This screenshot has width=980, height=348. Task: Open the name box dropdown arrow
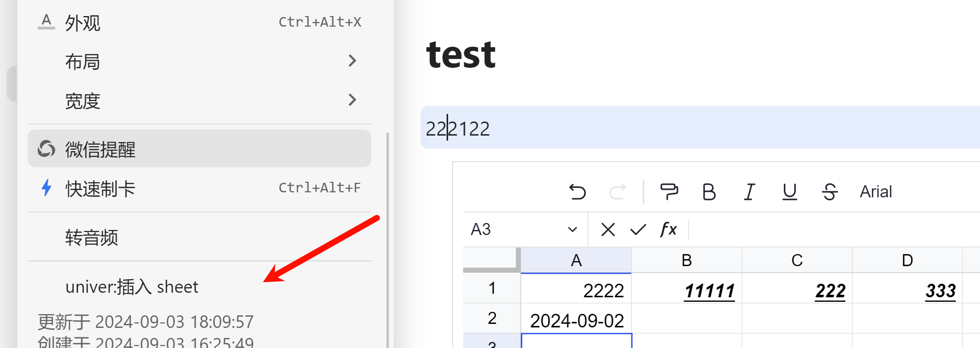pos(573,229)
